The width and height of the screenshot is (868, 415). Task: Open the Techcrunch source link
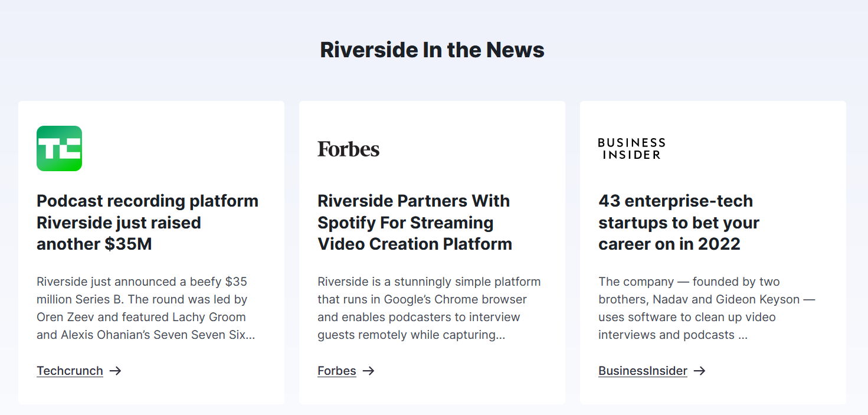pyautogui.click(x=70, y=371)
